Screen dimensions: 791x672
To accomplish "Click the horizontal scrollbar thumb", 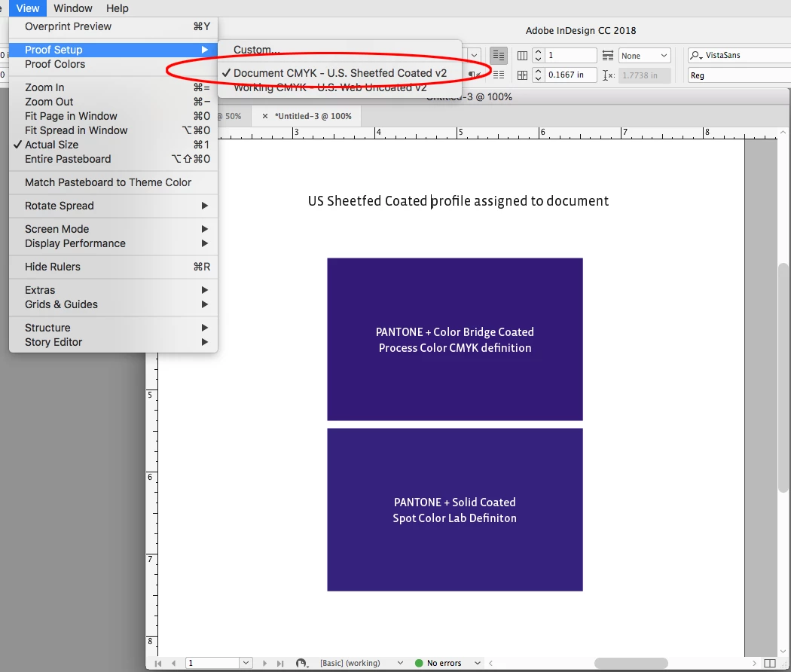I will click(x=631, y=663).
